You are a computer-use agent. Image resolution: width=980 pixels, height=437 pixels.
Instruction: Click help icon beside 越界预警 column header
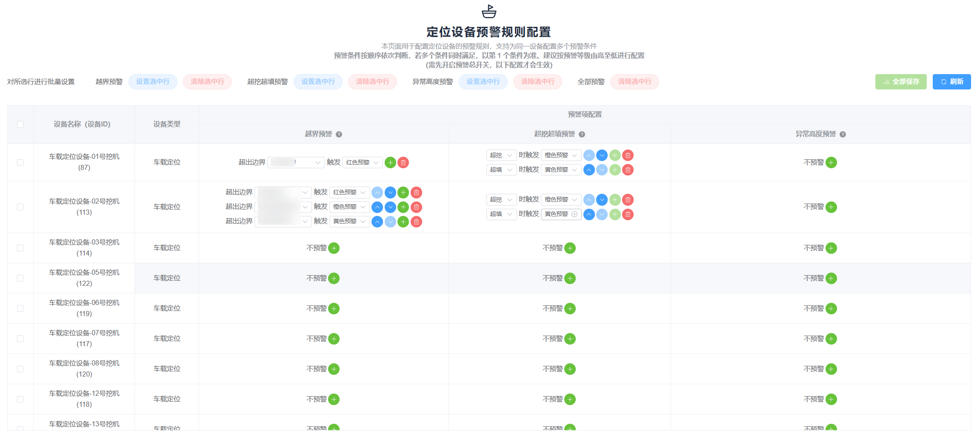pos(339,135)
